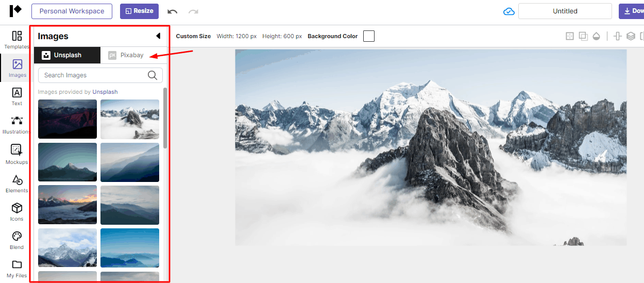Collapse the Images panel with arrow

[x=158, y=36]
